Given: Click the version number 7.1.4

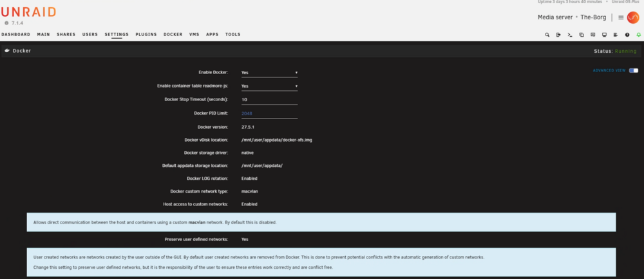Looking at the screenshot, I should coord(17,23).
